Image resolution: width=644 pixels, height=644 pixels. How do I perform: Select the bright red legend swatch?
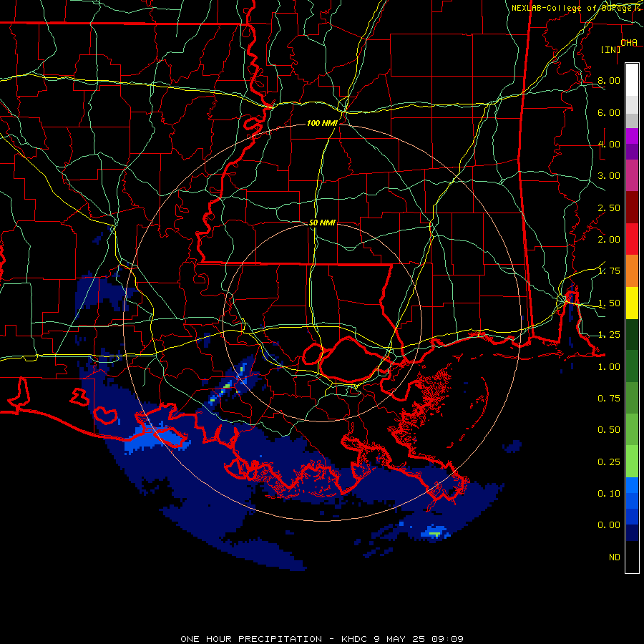pos(632,239)
